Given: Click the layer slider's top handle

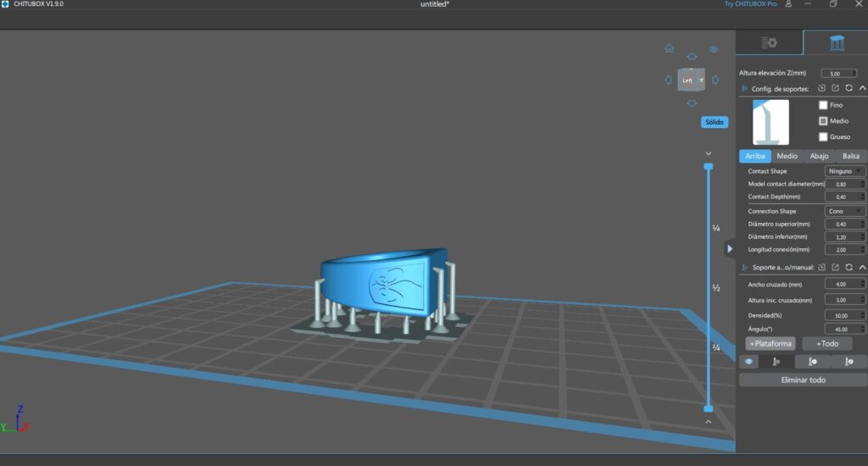Looking at the screenshot, I should tap(709, 167).
